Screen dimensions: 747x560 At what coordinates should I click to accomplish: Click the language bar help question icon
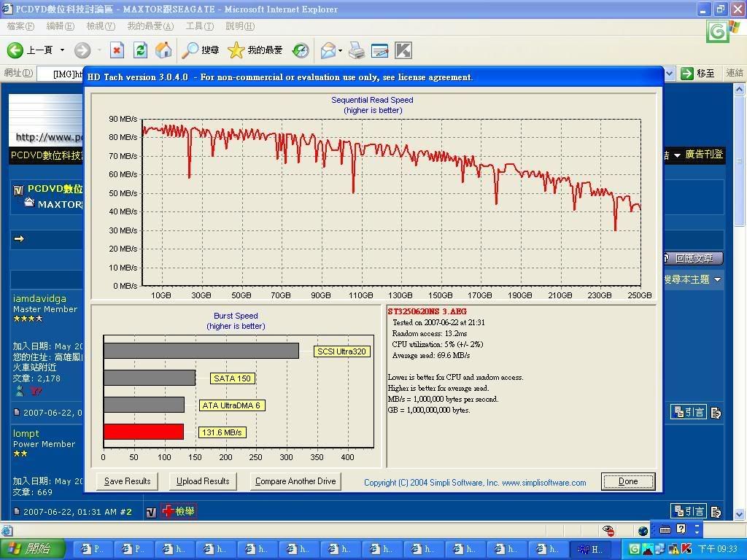tap(682, 529)
